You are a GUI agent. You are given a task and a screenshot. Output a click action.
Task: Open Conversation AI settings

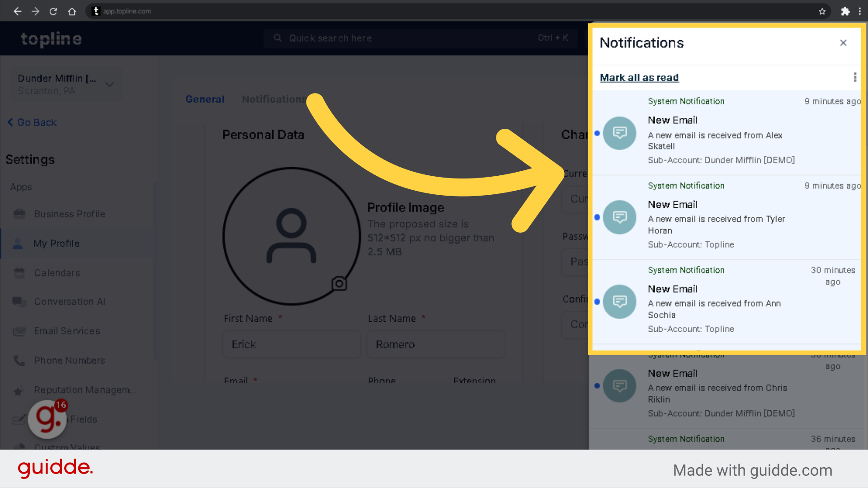pyautogui.click(x=70, y=302)
